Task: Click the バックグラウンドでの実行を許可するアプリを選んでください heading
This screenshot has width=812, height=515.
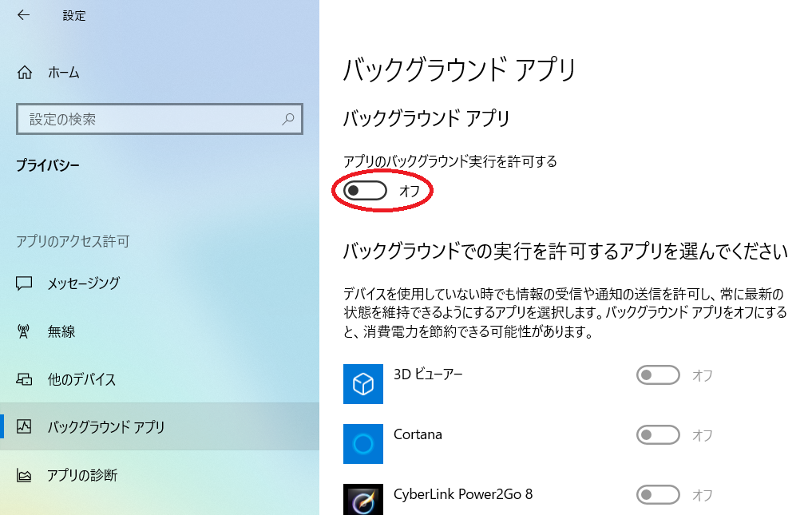Action: click(x=565, y=252)
